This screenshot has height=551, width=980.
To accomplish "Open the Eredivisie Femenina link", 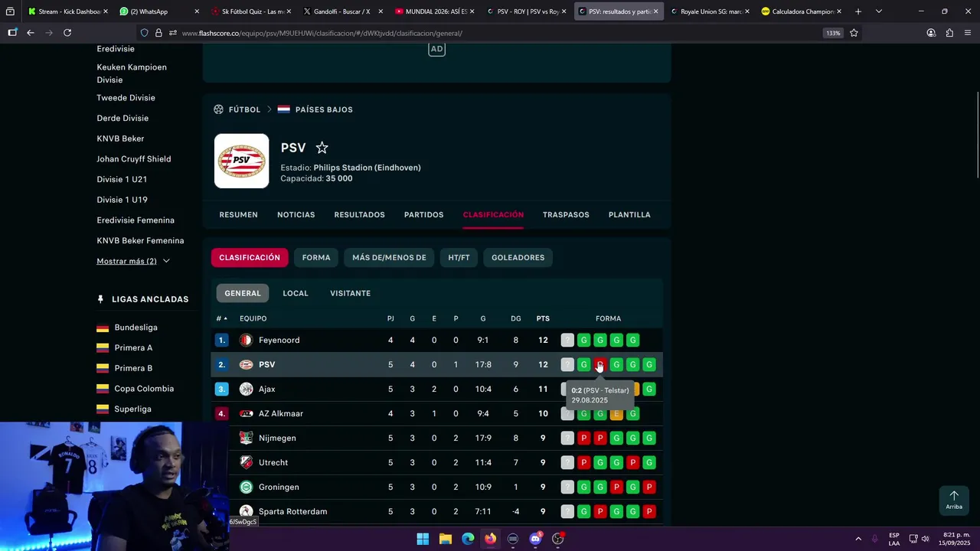I will click(136, 220).
